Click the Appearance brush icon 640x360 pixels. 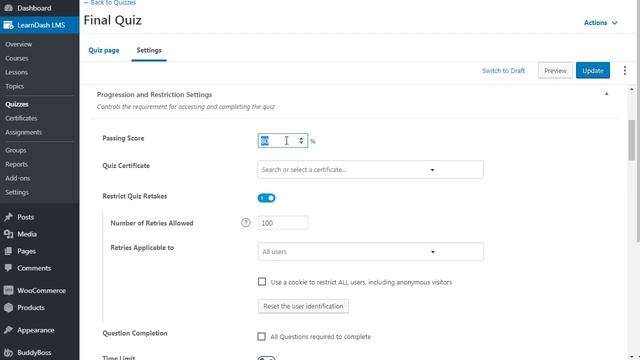(x=8, y=330)
